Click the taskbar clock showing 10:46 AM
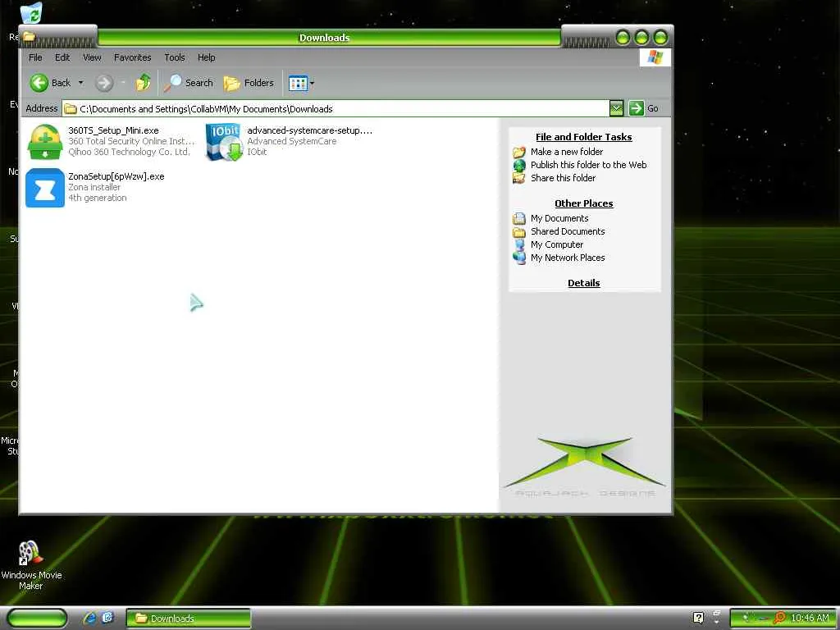Viewport: 840px width, 630px height. point(810,619)
